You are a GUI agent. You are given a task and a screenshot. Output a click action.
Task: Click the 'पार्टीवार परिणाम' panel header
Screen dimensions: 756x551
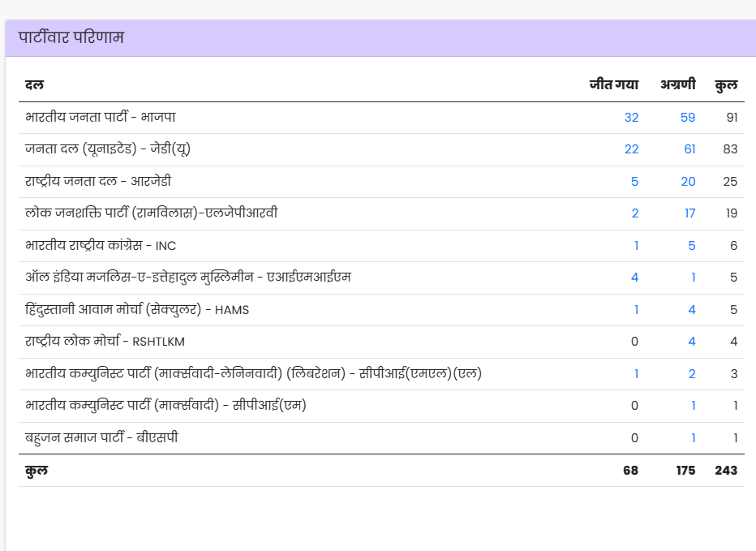pos(71,38)
